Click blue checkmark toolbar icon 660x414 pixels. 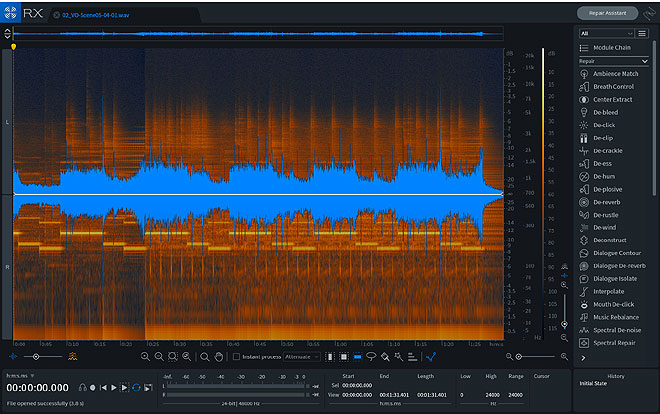(x=431, y=357)
